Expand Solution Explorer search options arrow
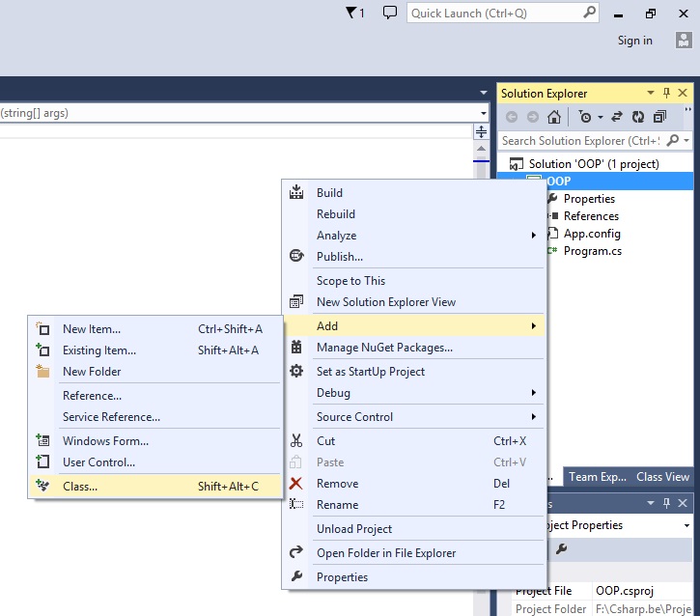The image size is (700, 616). click(x=686, y=141)
